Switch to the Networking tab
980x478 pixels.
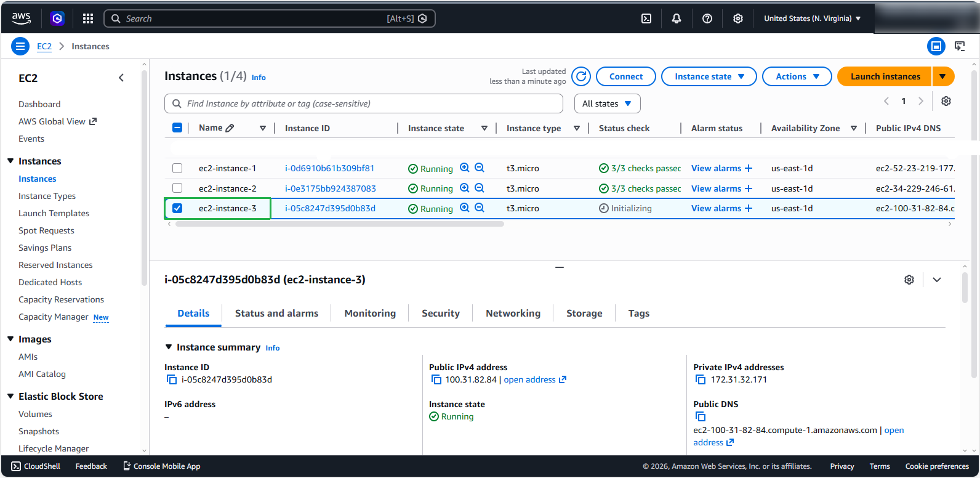[x=513, y=314]
